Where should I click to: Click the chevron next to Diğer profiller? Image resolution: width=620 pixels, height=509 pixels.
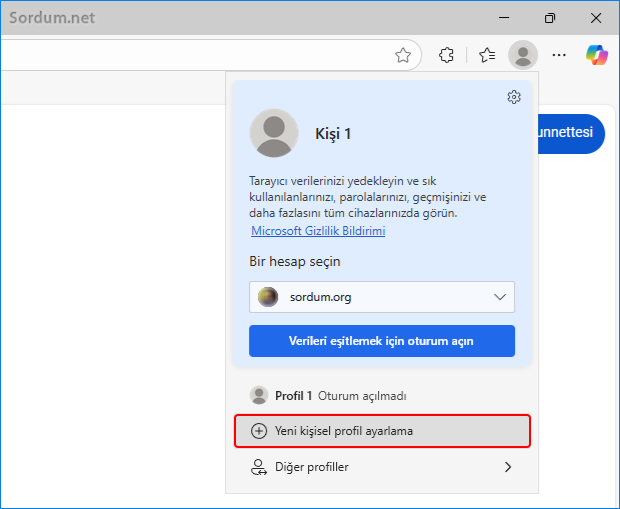pyautogui.click(x=508, y=467)
